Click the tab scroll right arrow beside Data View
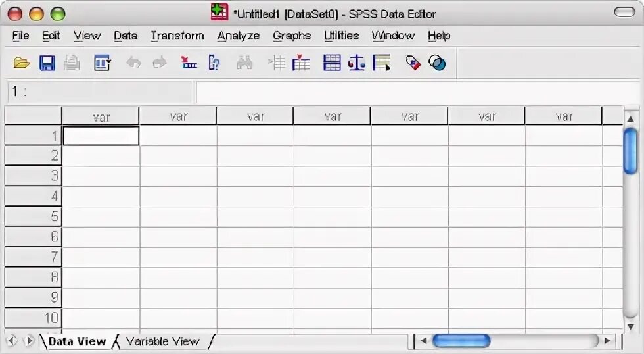644x354 pixels. [x=29, y=341]
